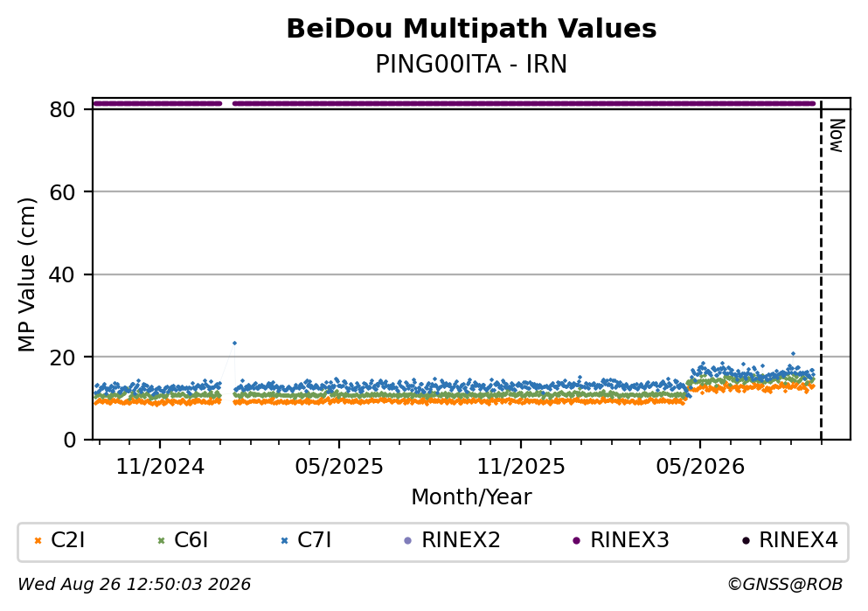Click the 11/2024 x-axis tick label
Viewport: 868px width, 611px height.
coord(160,467)
